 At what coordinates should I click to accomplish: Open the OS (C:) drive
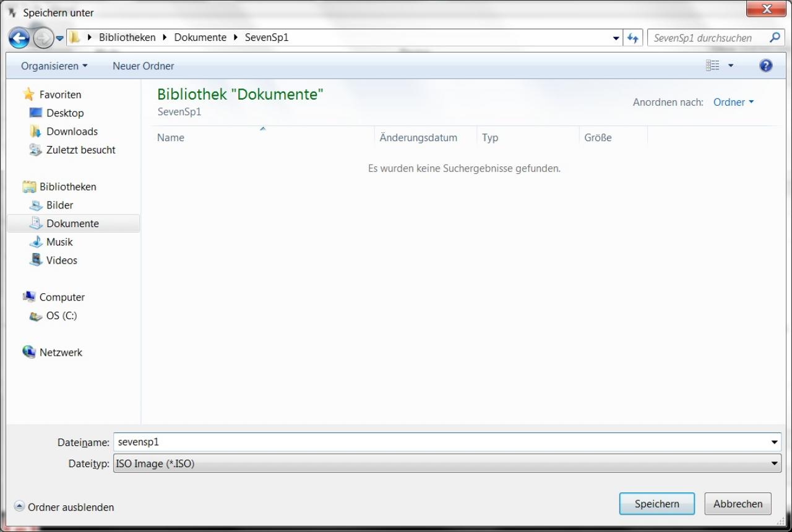pyautogui.click(x=61, y=315)
